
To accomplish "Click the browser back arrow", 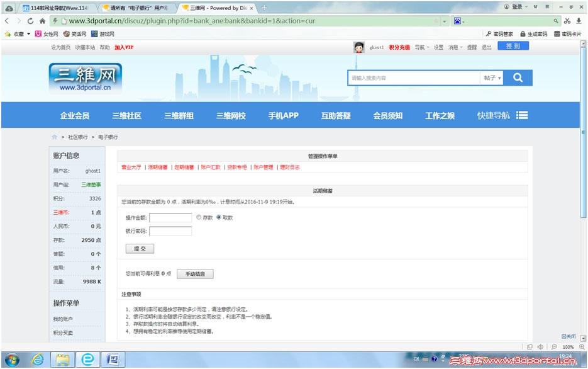I will [7, 21].
